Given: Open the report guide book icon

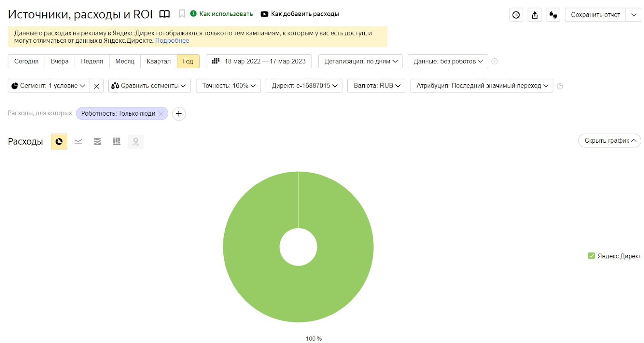Looking at the screenshot, I should tap(165, 14).
